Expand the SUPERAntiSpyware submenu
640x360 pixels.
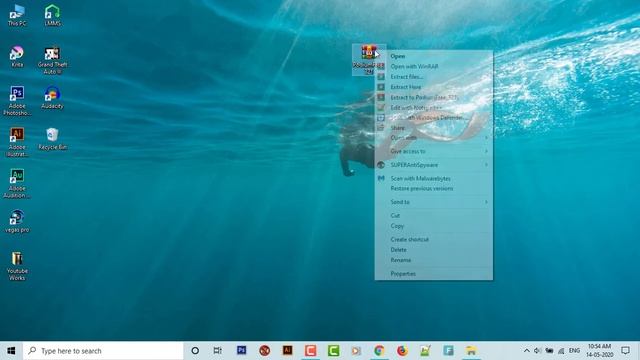434,165
